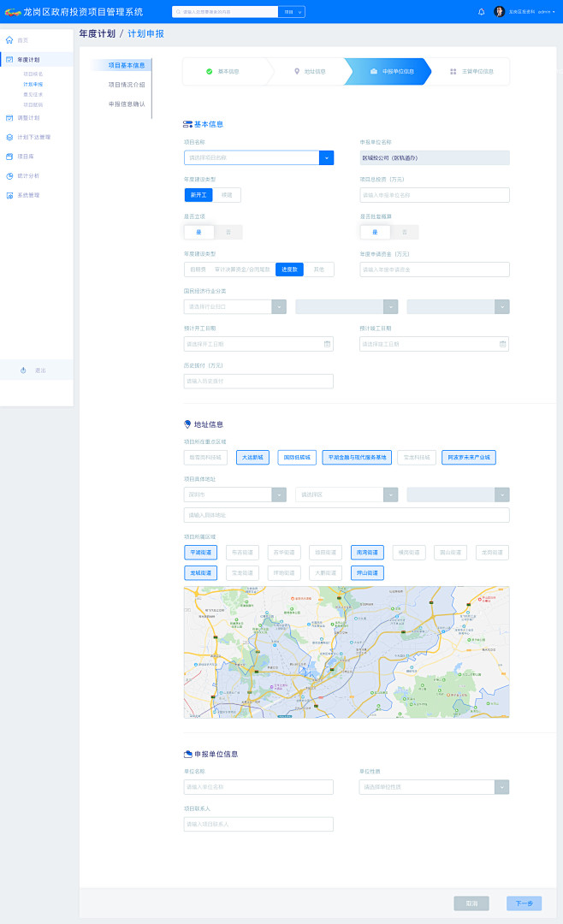Viewport: 563px width, 924px height.
Task: Open the 单位性质 dropdown
Action: coord(501,787)
